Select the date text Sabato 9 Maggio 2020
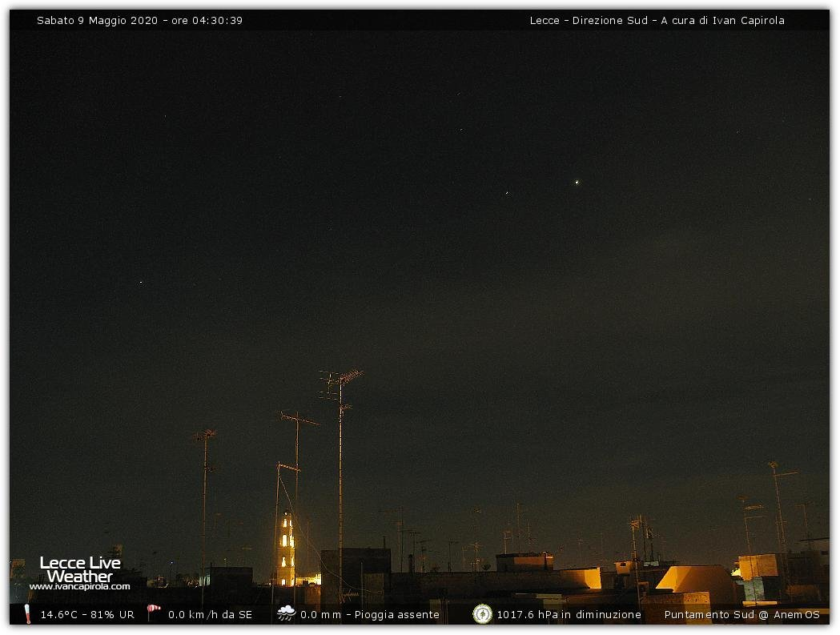This screenshot has height=635, width=840. point(97,20)
